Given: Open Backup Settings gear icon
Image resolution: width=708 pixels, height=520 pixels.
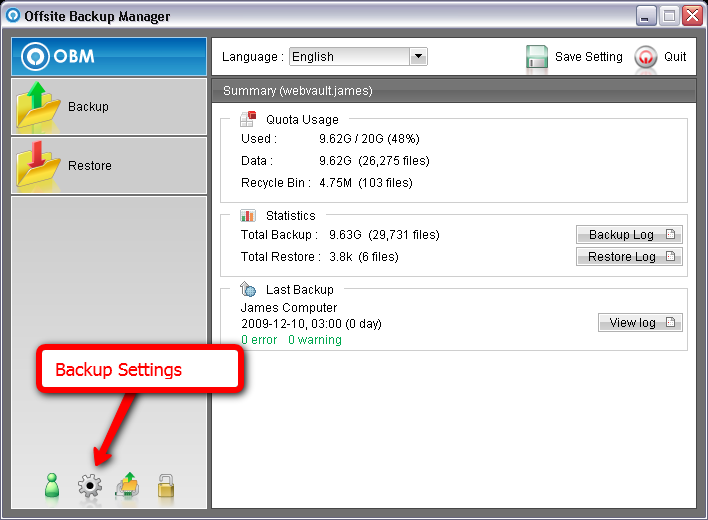Looking at the screenshot, I should point(90,487).
